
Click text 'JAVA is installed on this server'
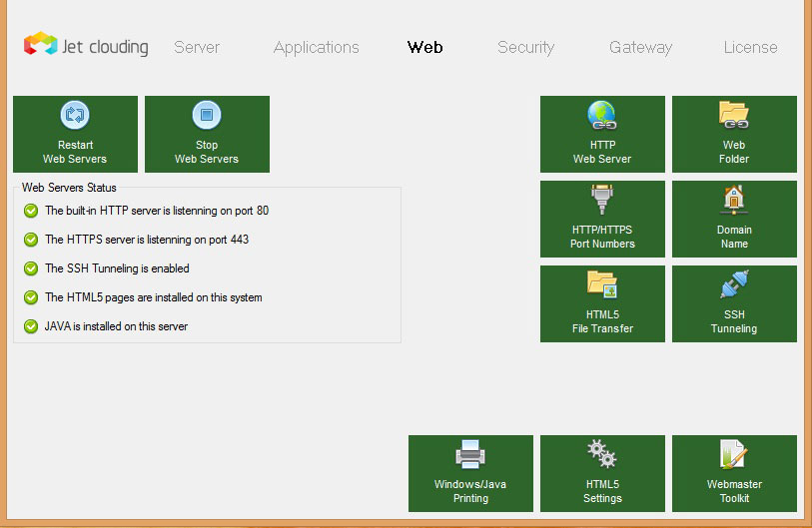click(116, 326)
